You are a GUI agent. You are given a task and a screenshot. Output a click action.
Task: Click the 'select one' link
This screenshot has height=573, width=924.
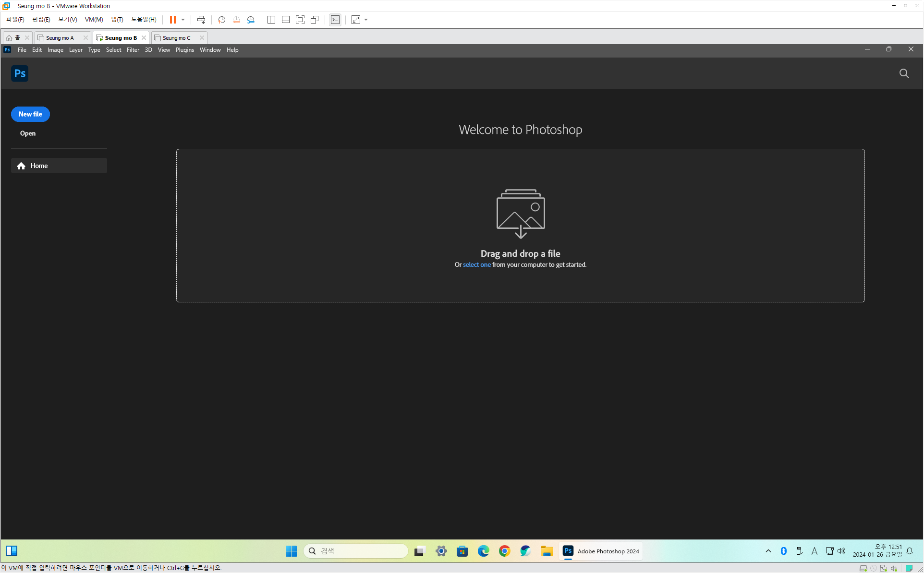476,264
